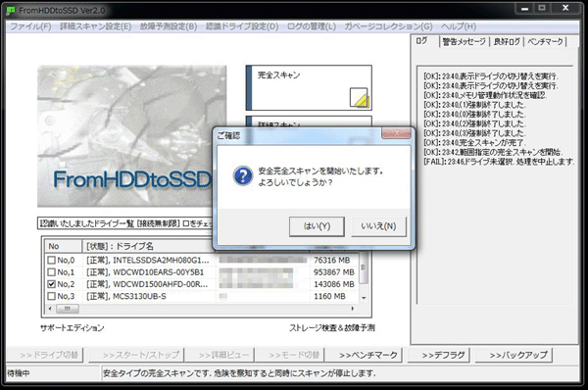Click the drive list scroll-left arrow
588x390 pixels.
point(50,309)
